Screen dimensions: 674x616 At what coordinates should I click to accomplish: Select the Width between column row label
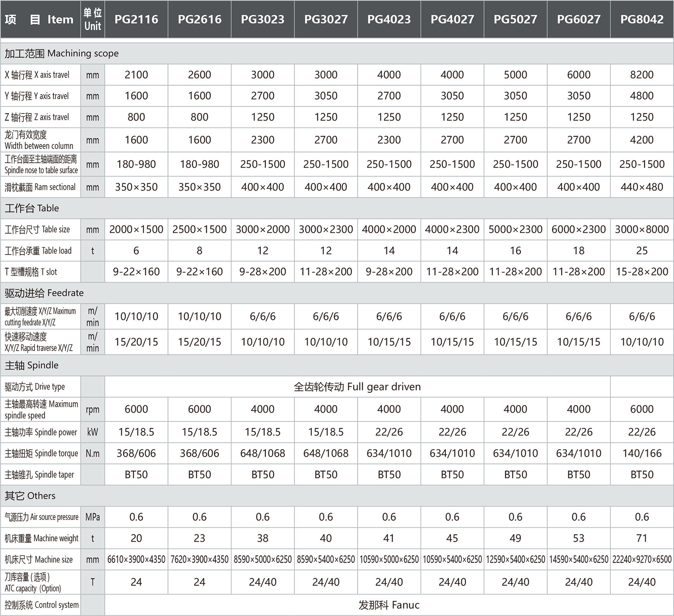tap(39, 140)
